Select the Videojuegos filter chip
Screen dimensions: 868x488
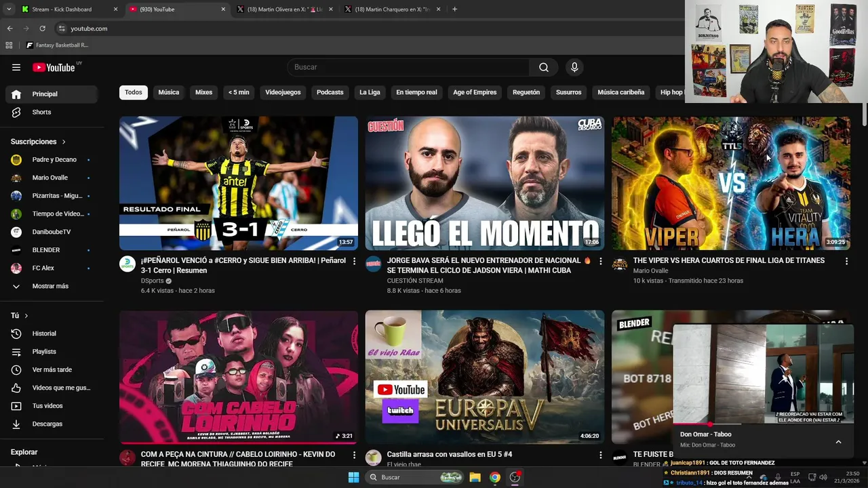coord(283,92)
